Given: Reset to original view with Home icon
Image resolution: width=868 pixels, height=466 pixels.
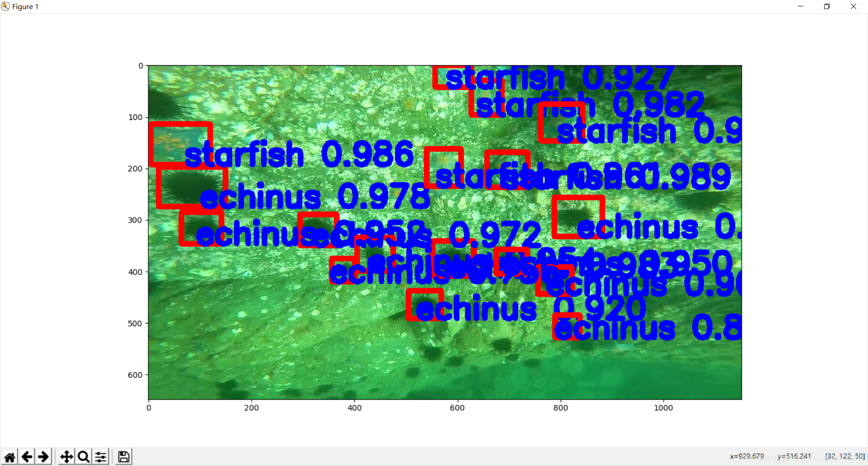Looking at the screenshot, I should 9,457.
